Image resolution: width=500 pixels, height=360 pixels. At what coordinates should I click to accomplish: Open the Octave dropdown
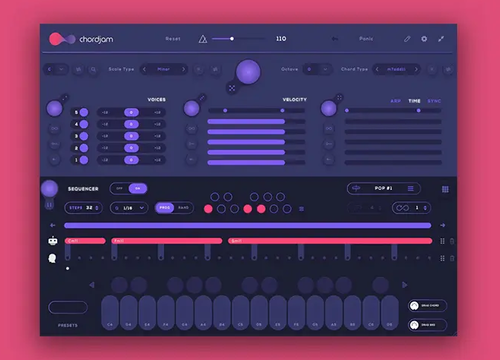pyautogui.click(x=317, y=69)
